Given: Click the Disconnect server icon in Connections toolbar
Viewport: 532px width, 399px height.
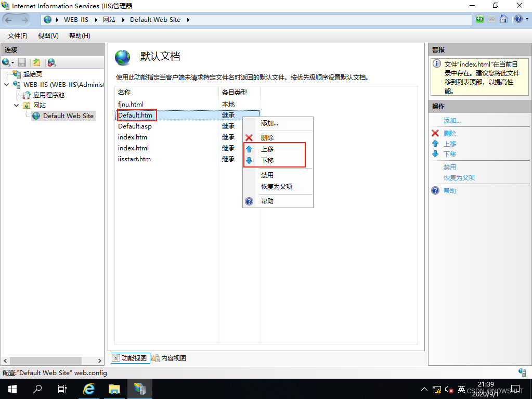Looking at the screenshot, I should click(51, 62).
